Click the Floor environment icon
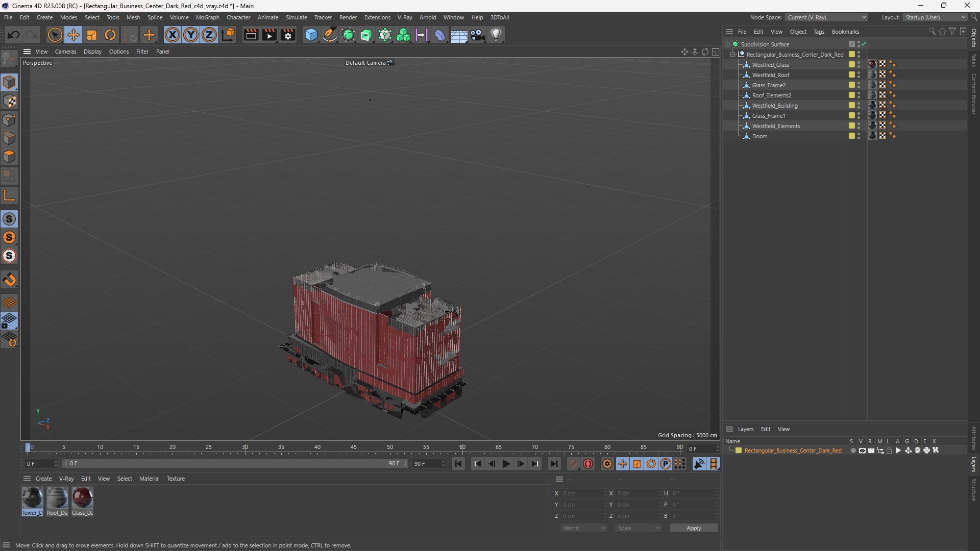This screenshot has width=980, height=551. [459, 35]
